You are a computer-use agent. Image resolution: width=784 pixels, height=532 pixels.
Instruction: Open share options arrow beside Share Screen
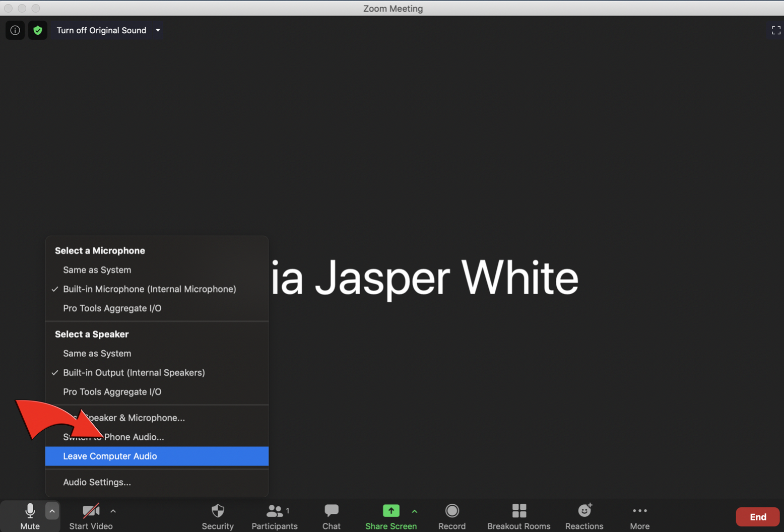pos(415,511)
